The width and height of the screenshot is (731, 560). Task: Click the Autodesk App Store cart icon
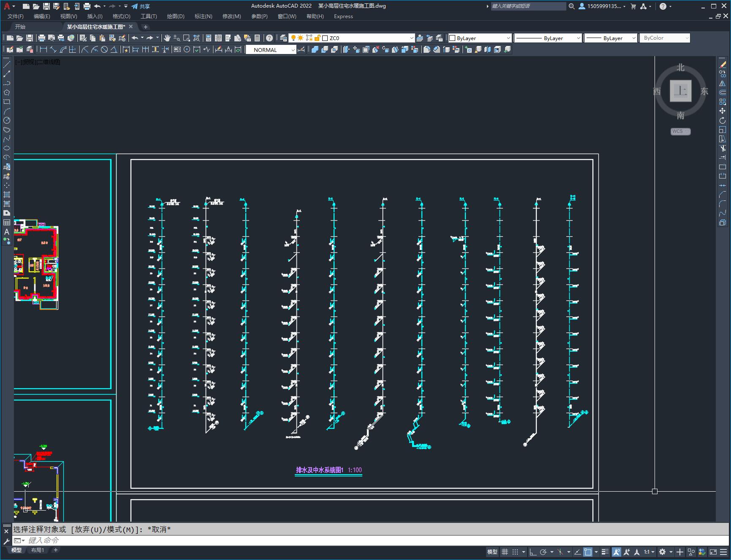(633, 6)
